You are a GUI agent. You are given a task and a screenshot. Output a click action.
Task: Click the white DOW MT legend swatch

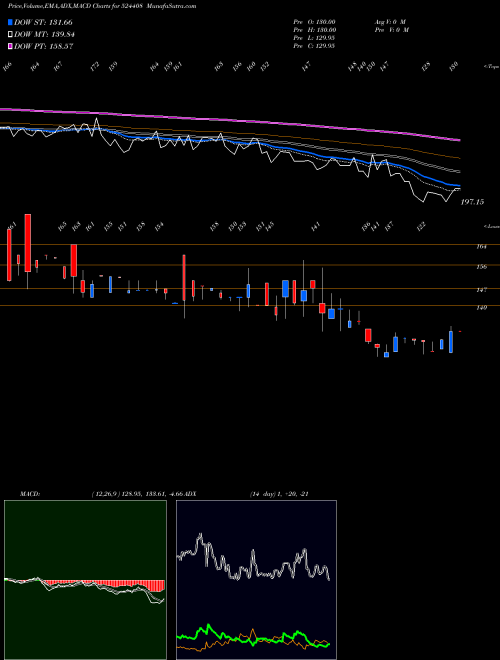tap(10, 34)
